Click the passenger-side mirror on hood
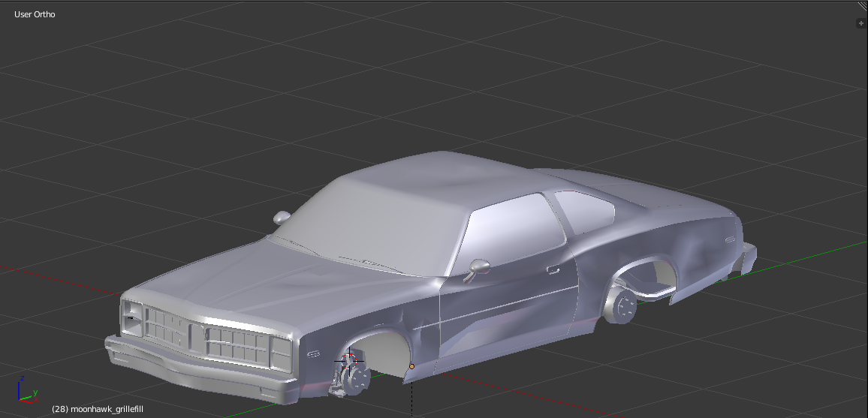868x418 pixels. click(282, 217)
